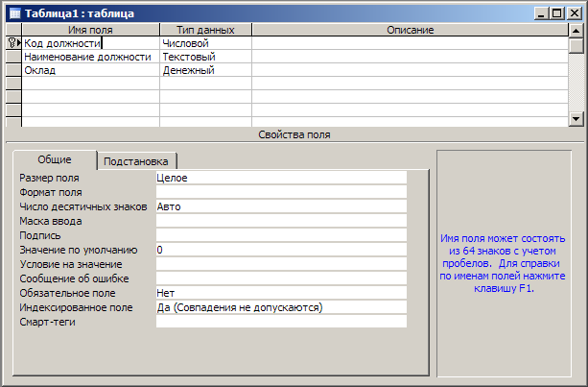588x387 pixels.
Task: Click the table icon in title bar
Action: click(15, 13)
